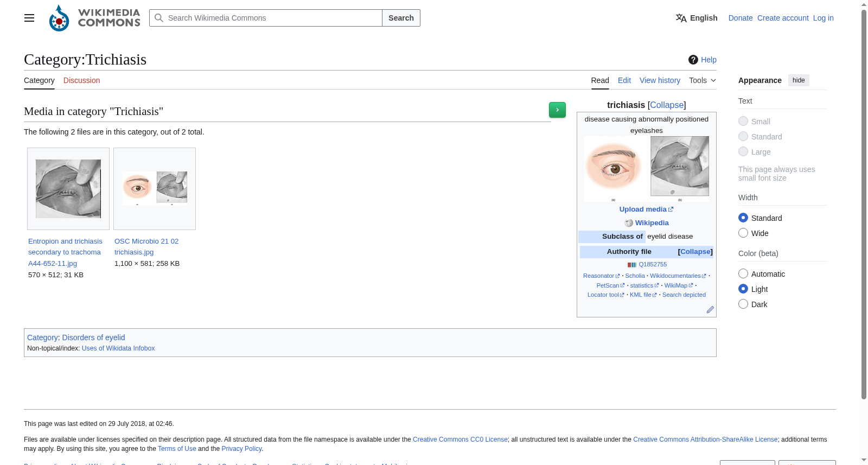
Task: Open Creative Commons CC0 License link
Action: (x=460, y=439)
